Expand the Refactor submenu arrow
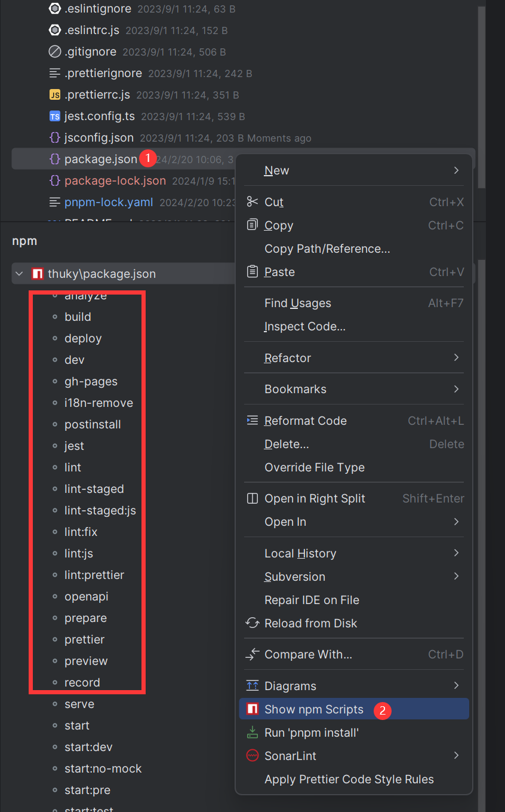Image resolution: width=505 pixels, height=812 pixels. click(456, 358)
